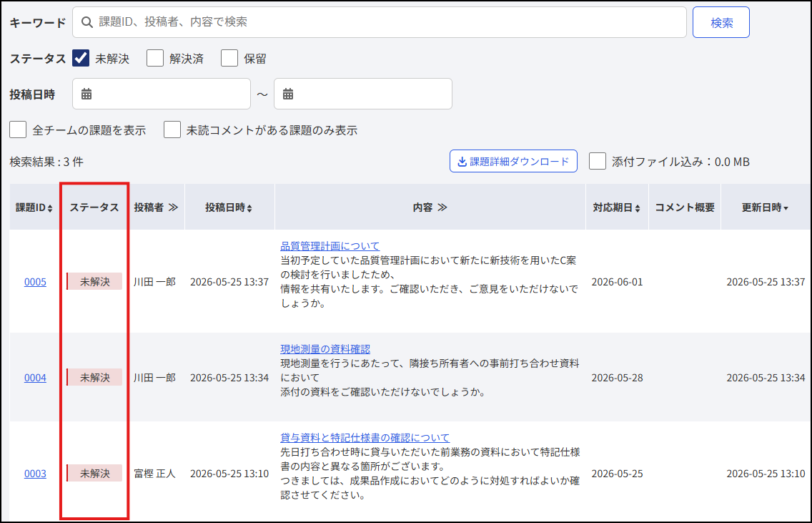
Task: Click 富樫 正人 poster name
Action: coord(155,474)
